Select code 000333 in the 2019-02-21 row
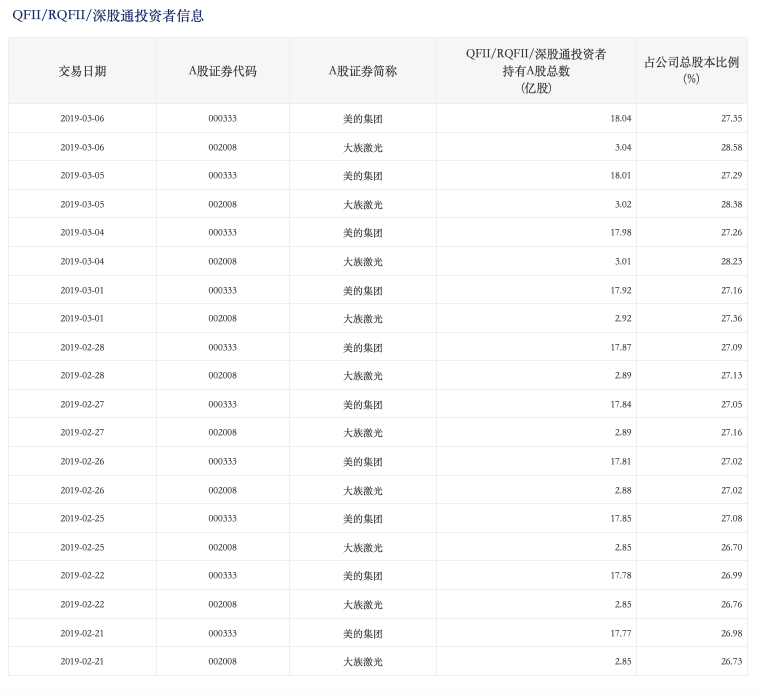This screenshot has width=765, height=694. (x=222, y=633)
